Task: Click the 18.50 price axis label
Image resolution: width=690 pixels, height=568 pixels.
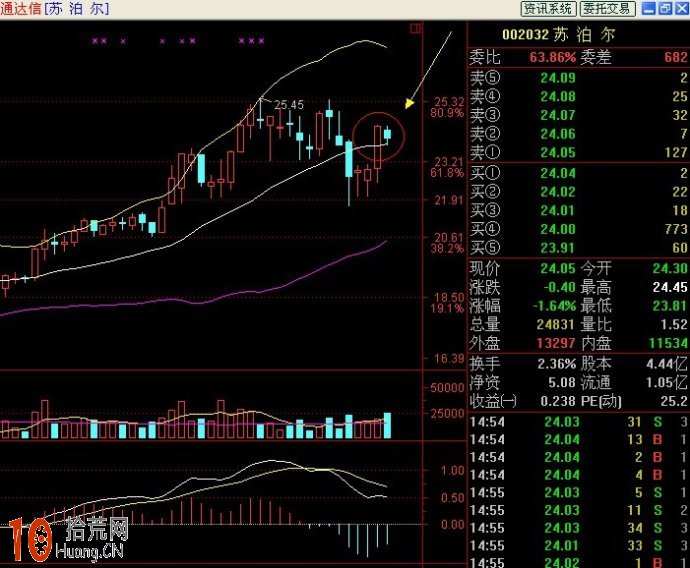Action: [x=449, y=297]
